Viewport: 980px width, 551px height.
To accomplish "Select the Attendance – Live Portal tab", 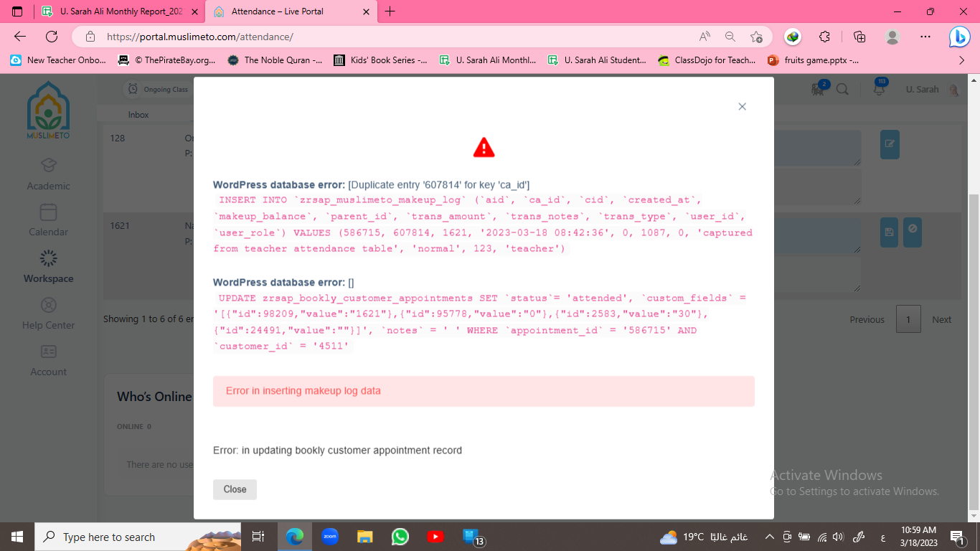I will (x=291, y=11).
